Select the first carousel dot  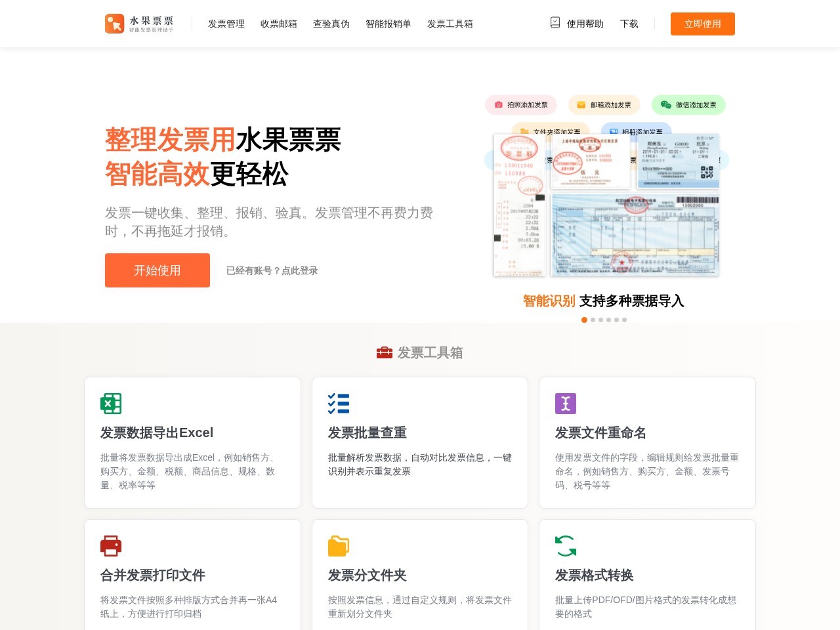[585, 320]
